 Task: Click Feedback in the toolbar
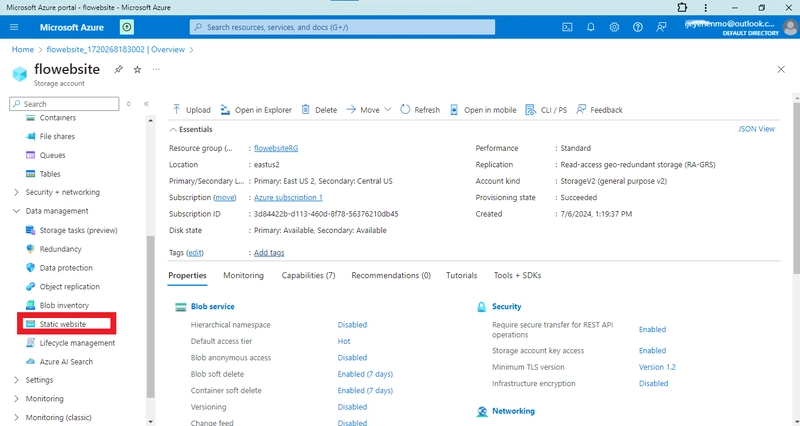(599, 110)
